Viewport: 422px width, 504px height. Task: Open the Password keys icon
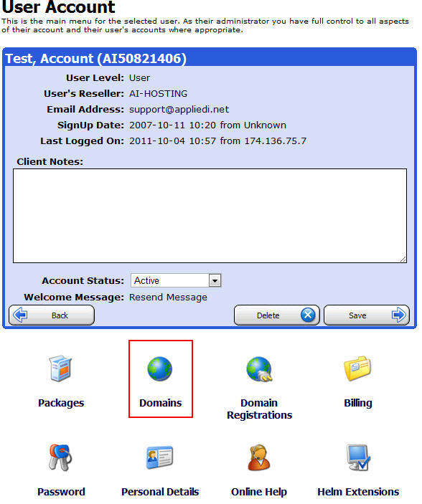(x=60, y=457)
